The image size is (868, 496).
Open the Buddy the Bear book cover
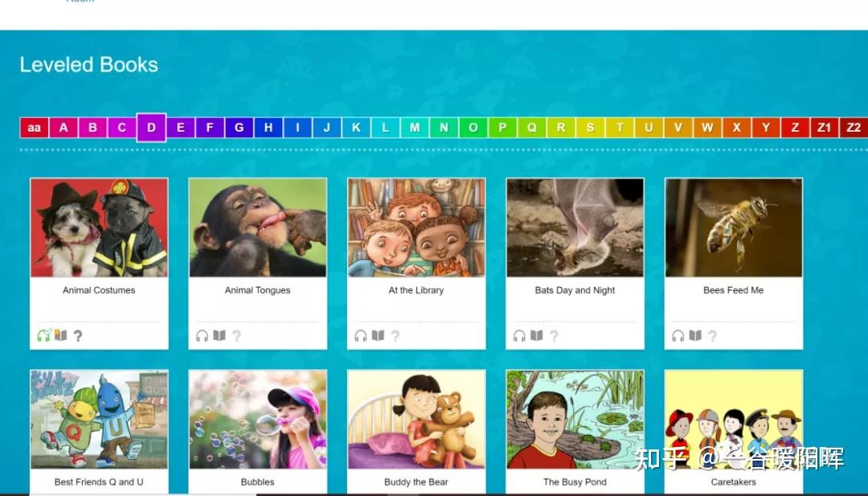(x=416, y=420)
